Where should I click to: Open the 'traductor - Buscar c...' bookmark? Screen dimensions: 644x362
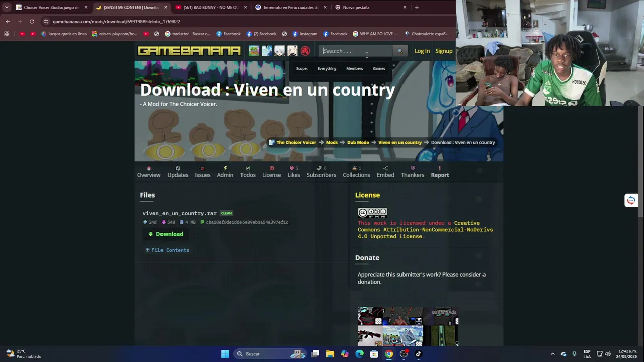[187, 34]
